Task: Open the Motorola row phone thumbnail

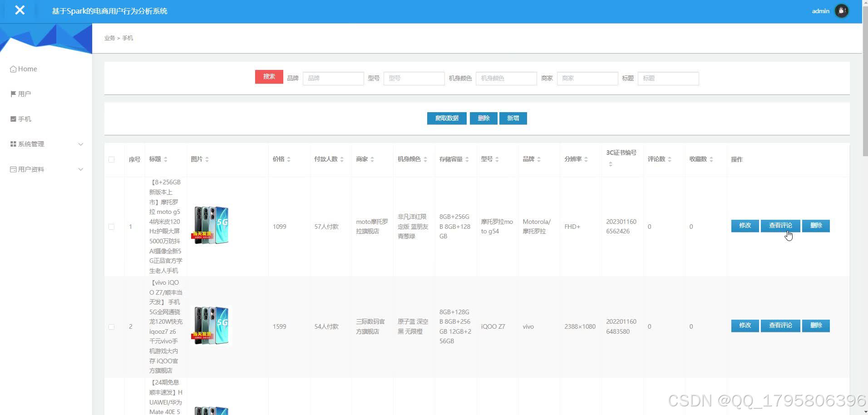Action: point(211,226)
